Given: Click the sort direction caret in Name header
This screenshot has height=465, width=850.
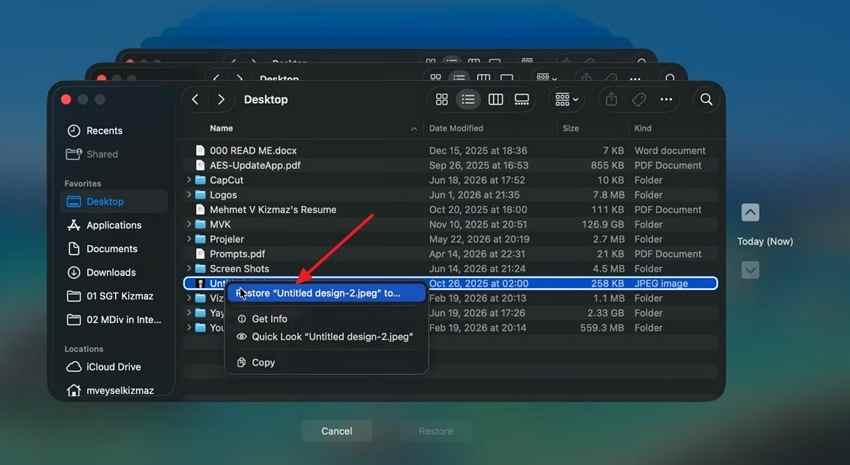Looking at the screenshot, I should point(414,129).
